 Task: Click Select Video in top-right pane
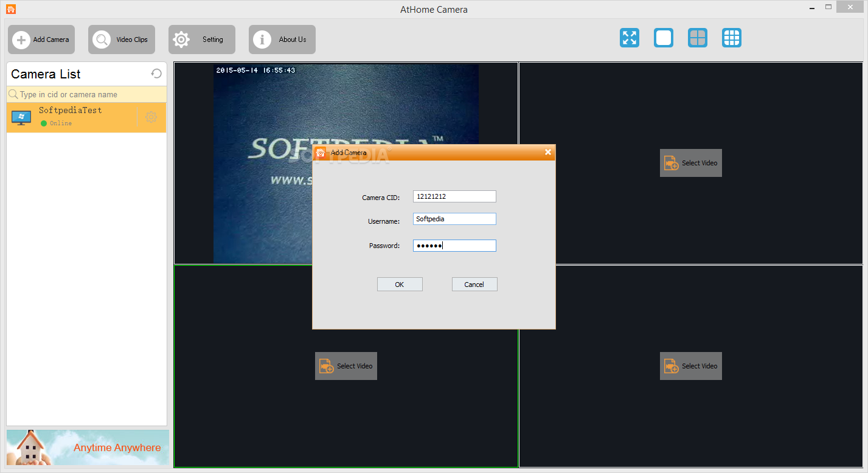click(691, 163)
